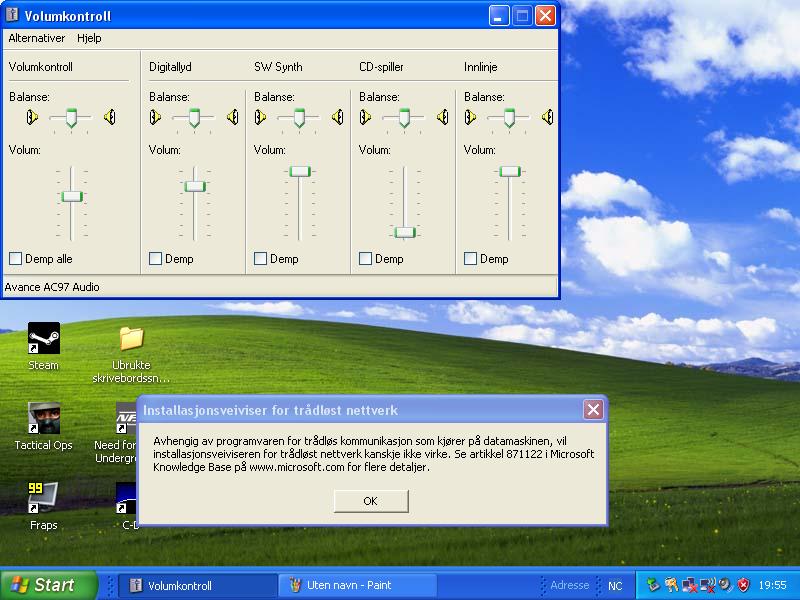Check Demp under CD-spiller
Image resolution: width=800 pixels, height=600 pixels.
point(366,259)
